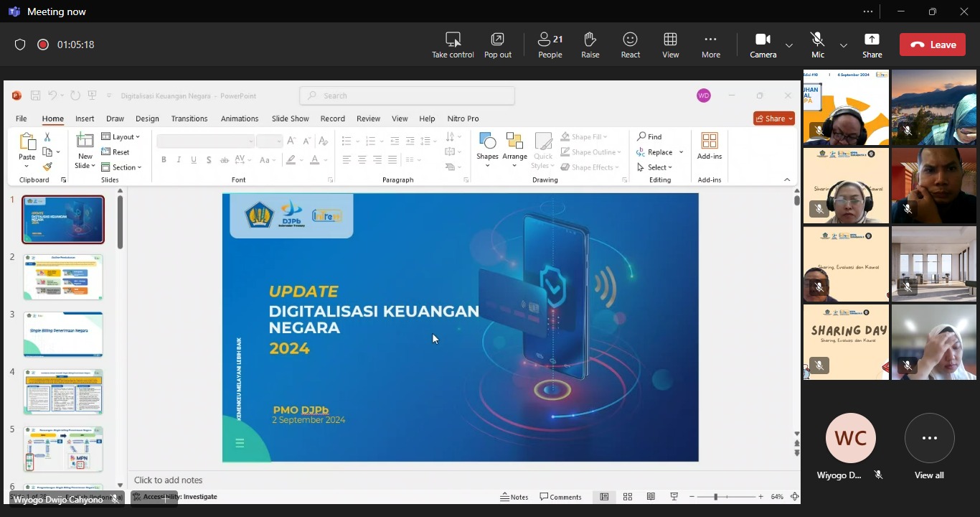Open the Layout dropdown in Slides group
Image resolution: width=980 pixels, height=517 pixels.
coord(121,137)
